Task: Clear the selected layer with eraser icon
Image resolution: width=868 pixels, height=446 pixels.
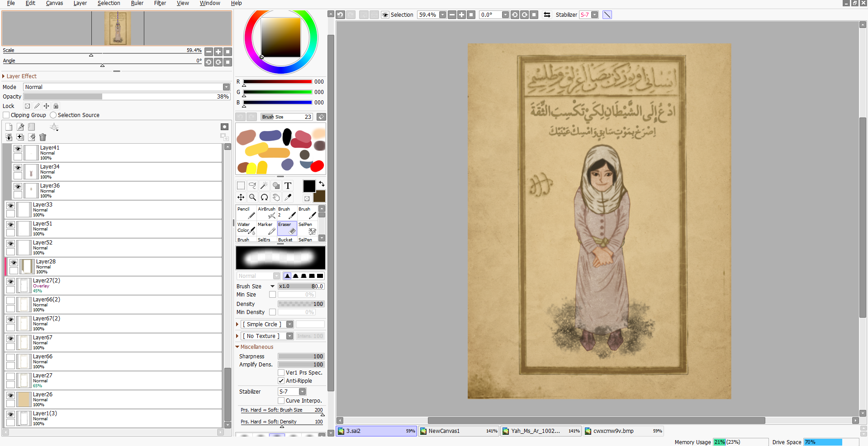Action: click(32, 137)
